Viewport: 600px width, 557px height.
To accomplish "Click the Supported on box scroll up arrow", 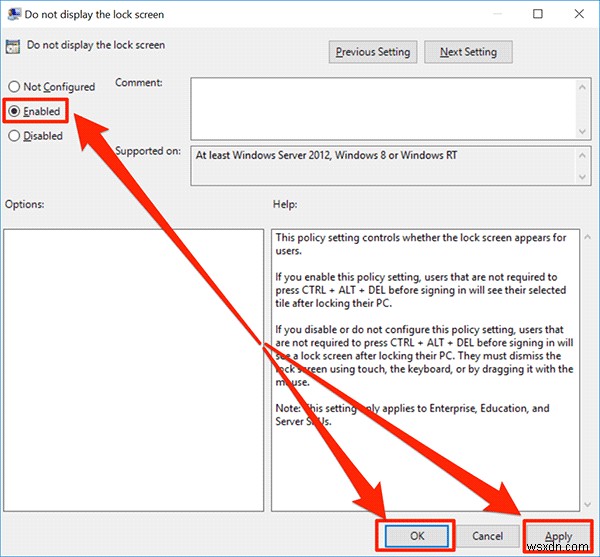I will point(582,156).
